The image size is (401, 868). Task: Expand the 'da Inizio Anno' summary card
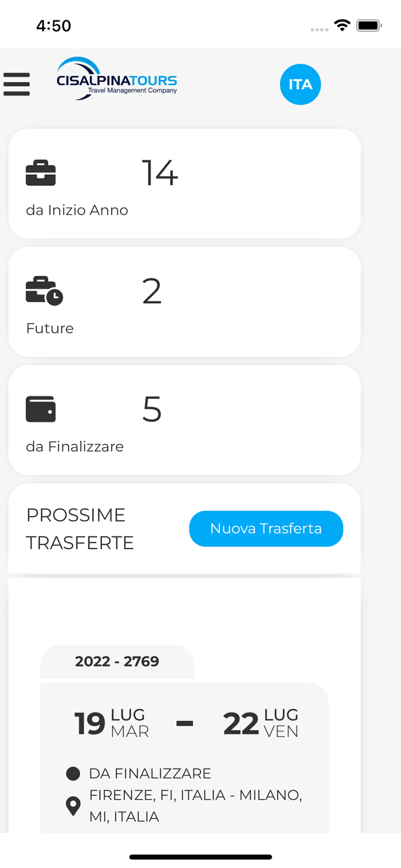coord(184,183)
